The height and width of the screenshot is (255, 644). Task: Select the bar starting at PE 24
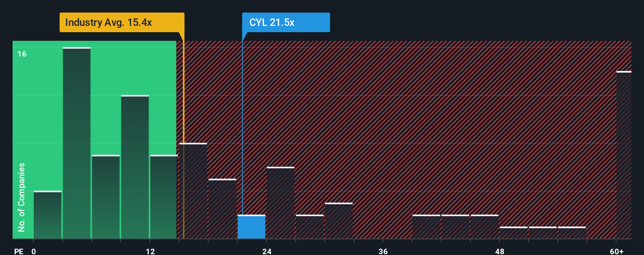click(x=280, y=203)
